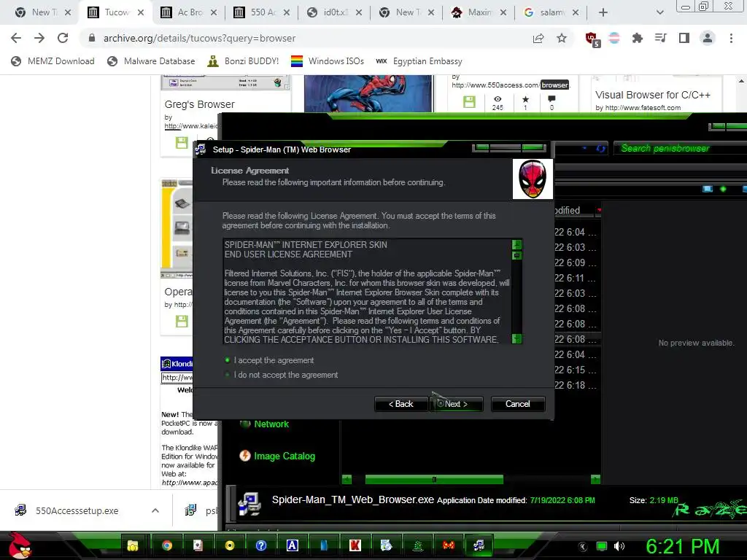Click the license agreement scrollbar thumb

pyautogui.click(x=516, y=255)
